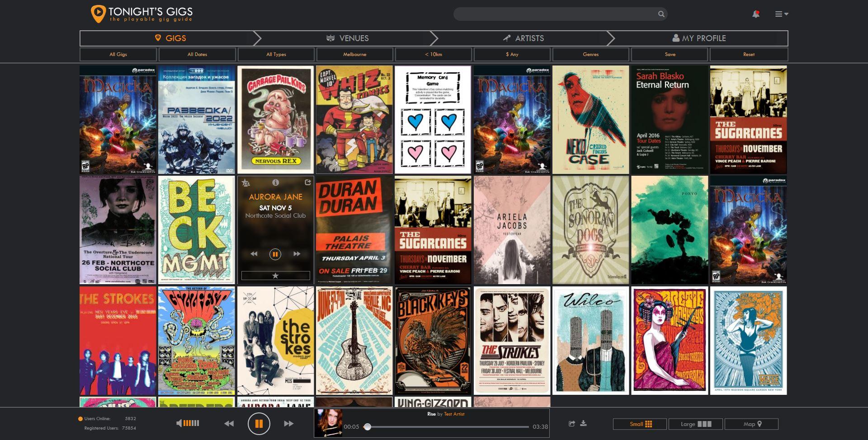Image resolution: width=868 pixels, height=440 pixels.
Task: Switch to the Map view
Action: click(x=751, y=424)
